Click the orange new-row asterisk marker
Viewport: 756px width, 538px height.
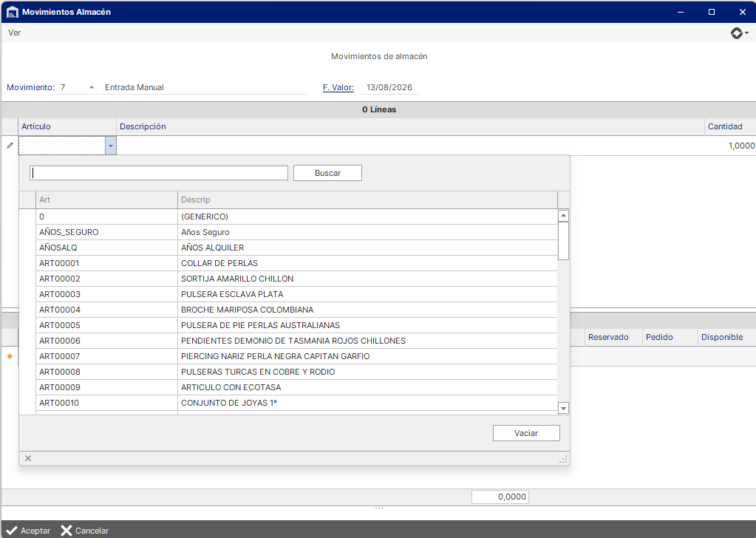click(10, 356)
